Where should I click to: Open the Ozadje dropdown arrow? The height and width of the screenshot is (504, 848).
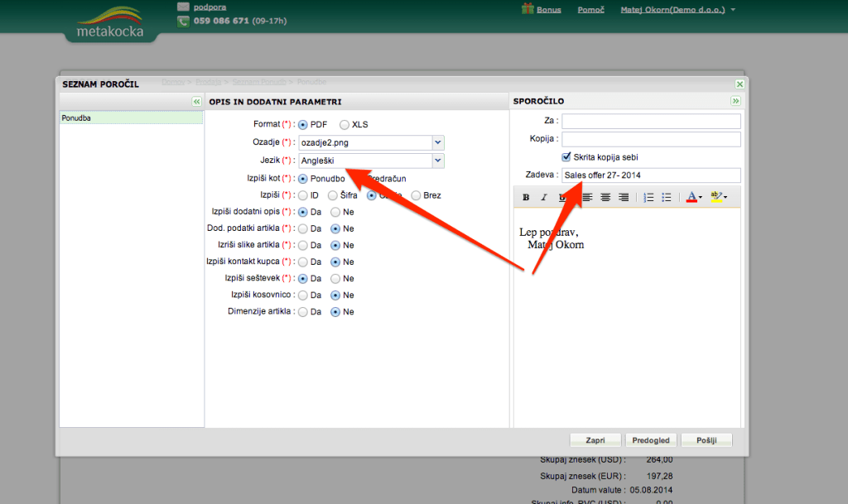pyautogui.click(x=438, y=142)
